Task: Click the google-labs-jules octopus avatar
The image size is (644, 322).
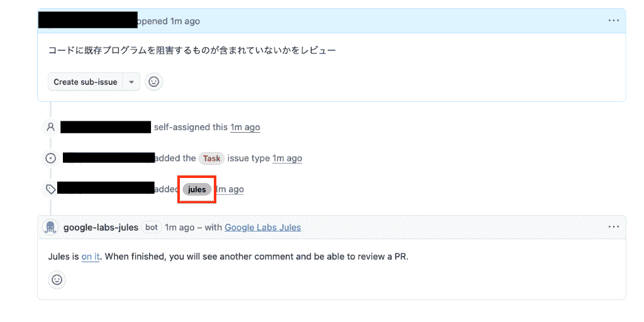Action: [50, 227]
